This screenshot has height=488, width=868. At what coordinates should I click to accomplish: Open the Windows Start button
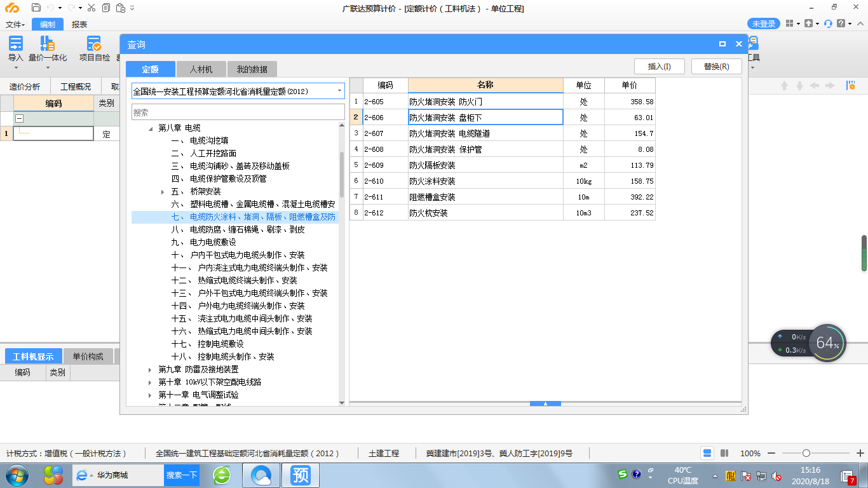coord(17,475)
